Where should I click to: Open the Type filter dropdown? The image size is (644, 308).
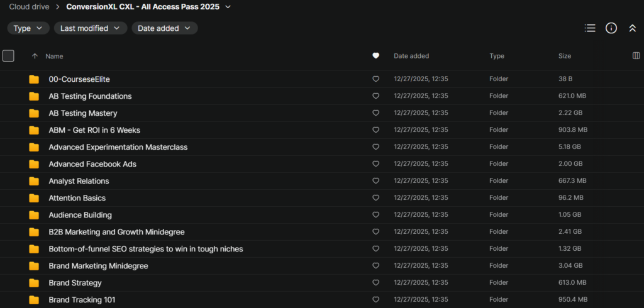(28, 28)
